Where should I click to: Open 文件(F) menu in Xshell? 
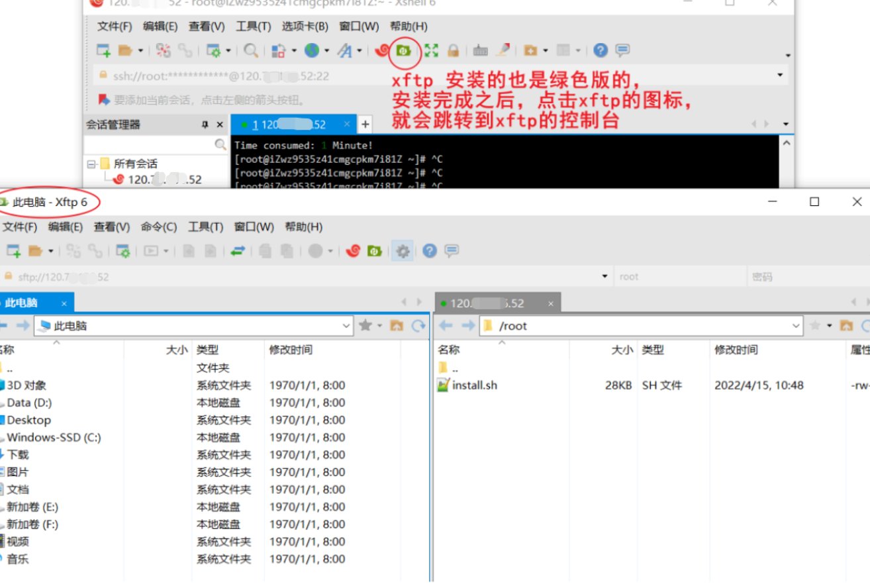pos(115,26)
